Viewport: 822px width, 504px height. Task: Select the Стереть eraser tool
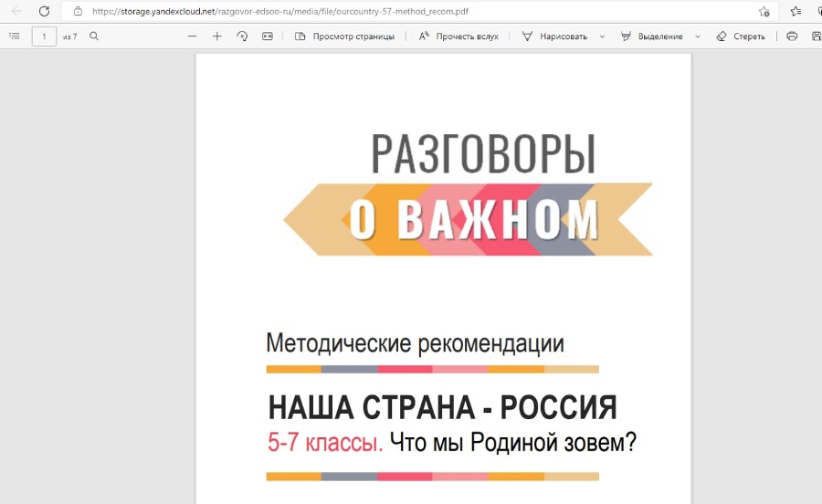pyautogui.click(x=741, y=37)
